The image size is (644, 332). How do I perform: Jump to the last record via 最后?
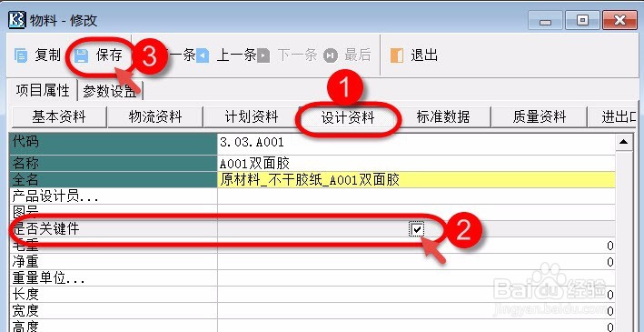point(358,55)
